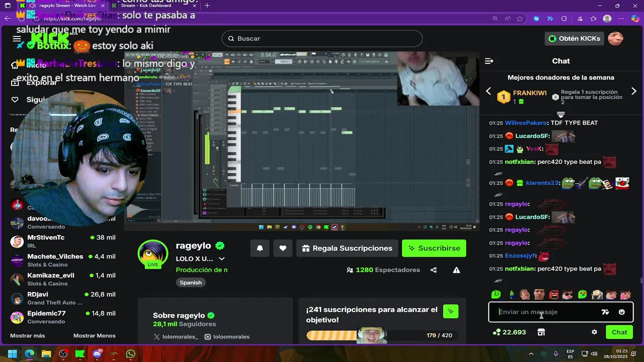Click the Producción de m category link
This screenshot has height=362, width=644.
(x=202, y=270)
